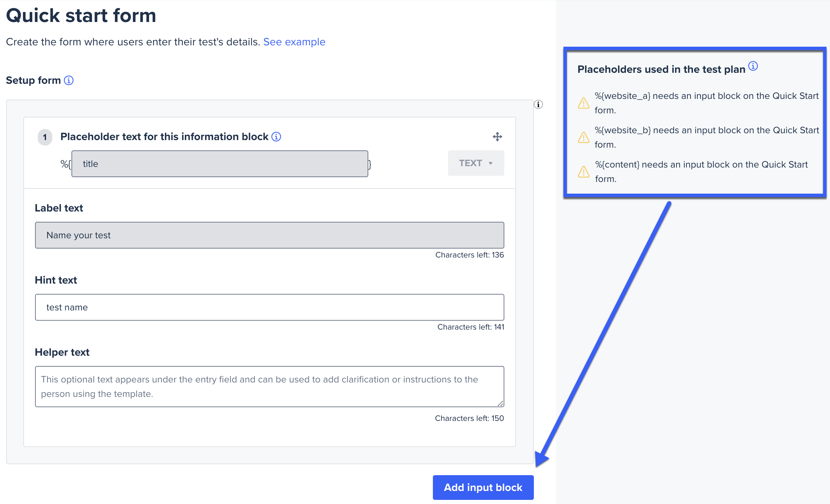Click warning icon for %{content} placeholder
This screenshot has width=830, height=504.
[x=584, y=172]
